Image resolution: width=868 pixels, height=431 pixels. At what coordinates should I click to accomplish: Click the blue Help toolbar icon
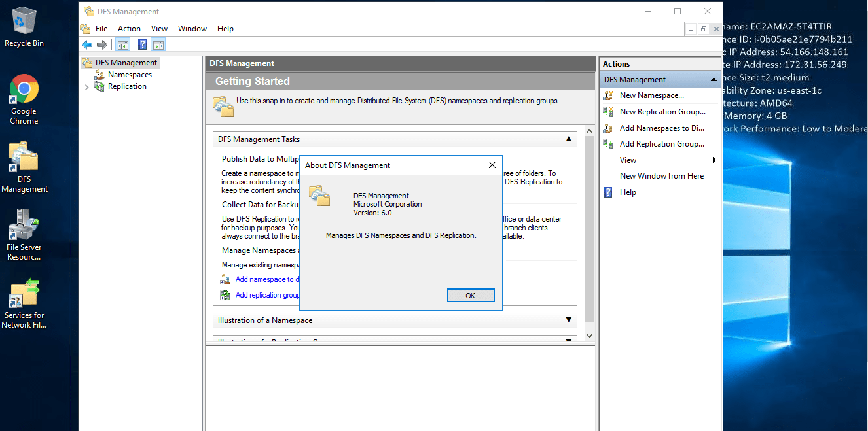(142, 44)
